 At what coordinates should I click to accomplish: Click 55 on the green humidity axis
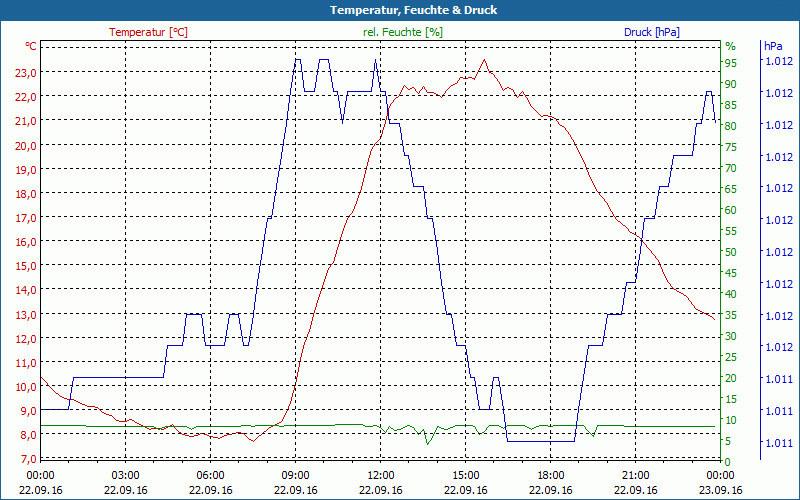731,231
